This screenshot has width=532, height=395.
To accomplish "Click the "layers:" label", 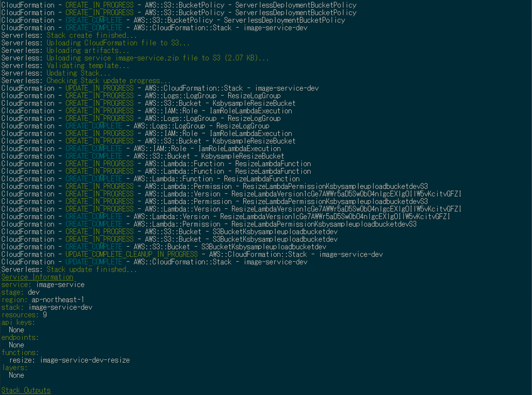I will [15, 367].
